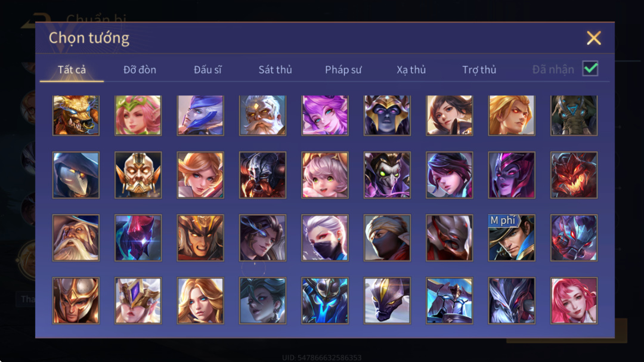Select the 'Tất cả' tab
Screen dimensions: 644x362
72,70
